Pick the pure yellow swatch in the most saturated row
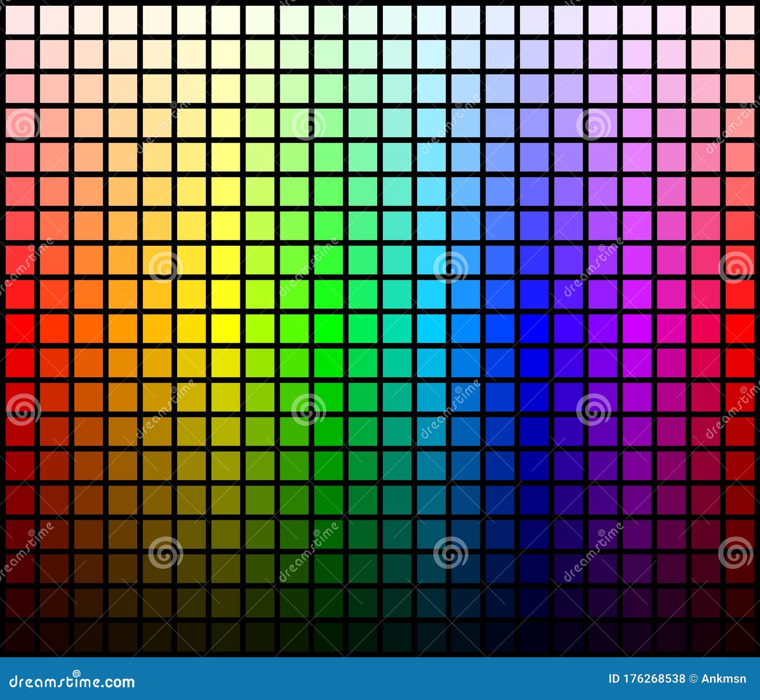760x700 pixels. (x=226, y=328)
